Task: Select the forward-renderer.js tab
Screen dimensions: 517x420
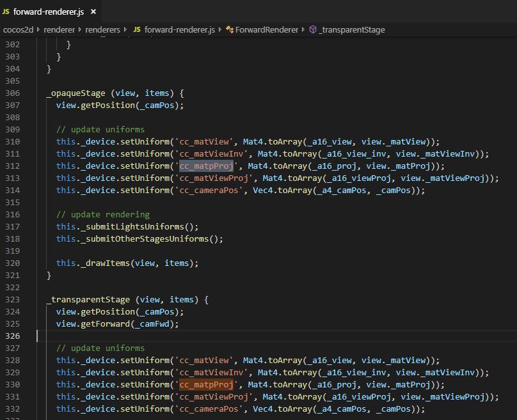Action: point(49,12)
